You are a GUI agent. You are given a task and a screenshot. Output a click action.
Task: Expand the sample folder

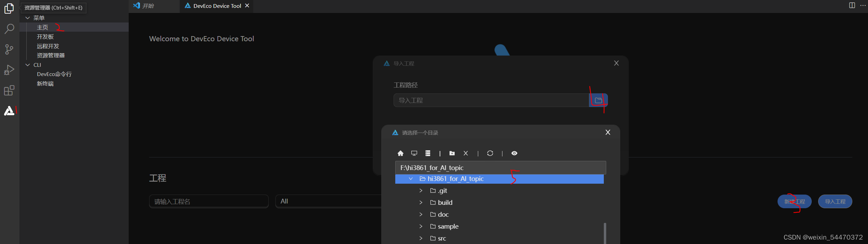pos(421,226)
